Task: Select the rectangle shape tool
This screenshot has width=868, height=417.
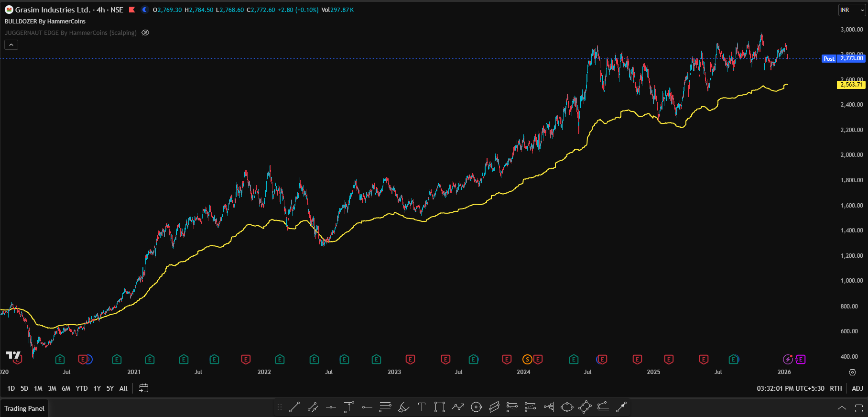Action: tap(439, 407)
